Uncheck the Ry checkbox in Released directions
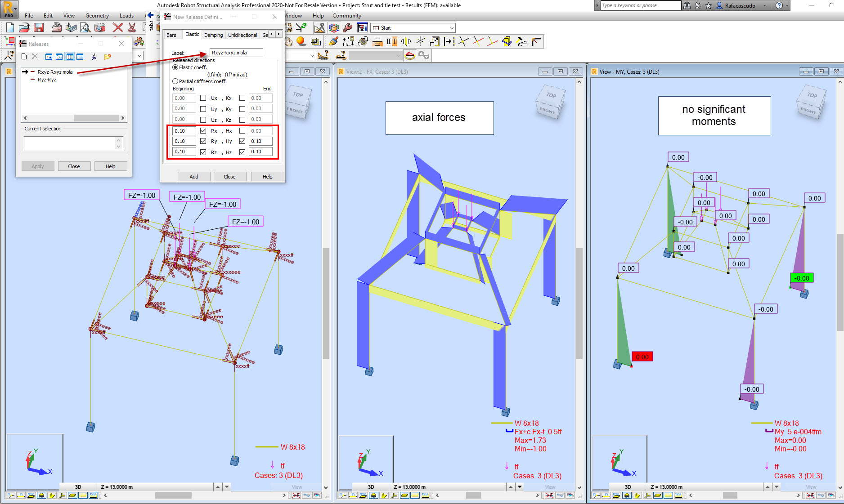Viewport: 844px width, 504px height. [203, 141]
